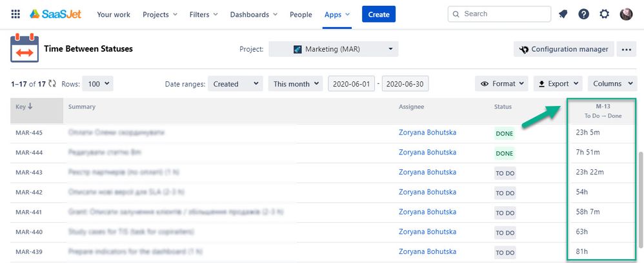This screenshot has height=263, width=644.
Task: Expand the Projects menu
Action: (x=160, y=14)
